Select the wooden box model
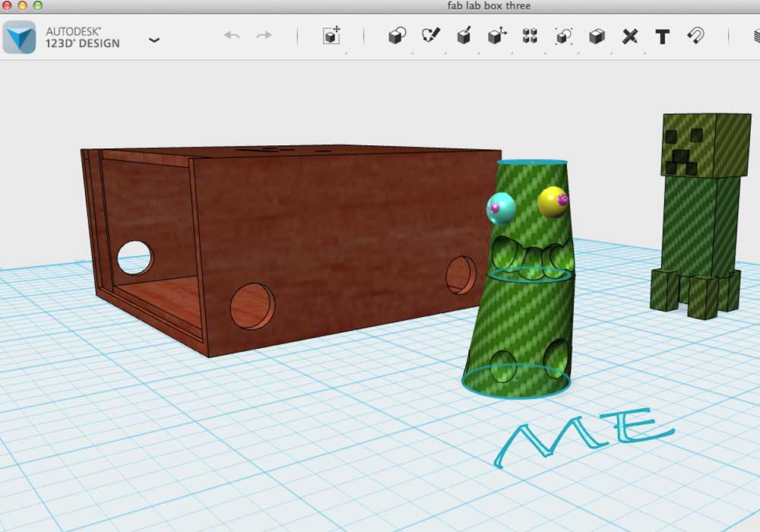Screen dimensions: 760x532 [x=339, y=233]
